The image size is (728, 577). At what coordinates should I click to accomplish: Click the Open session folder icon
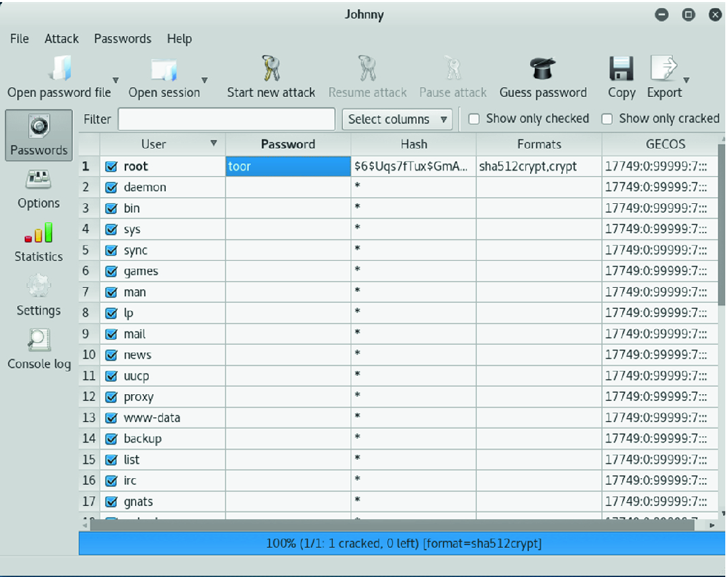coord(164,70)
